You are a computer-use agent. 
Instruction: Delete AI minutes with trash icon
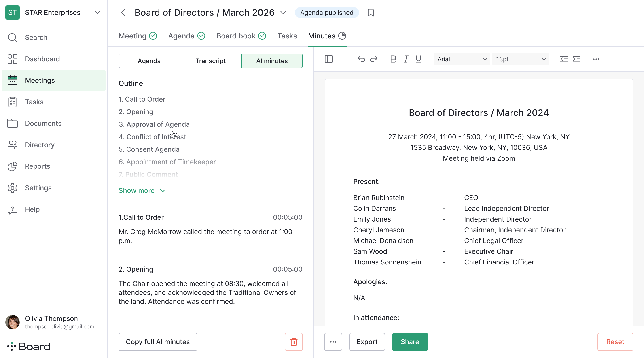tap(294, 341)
